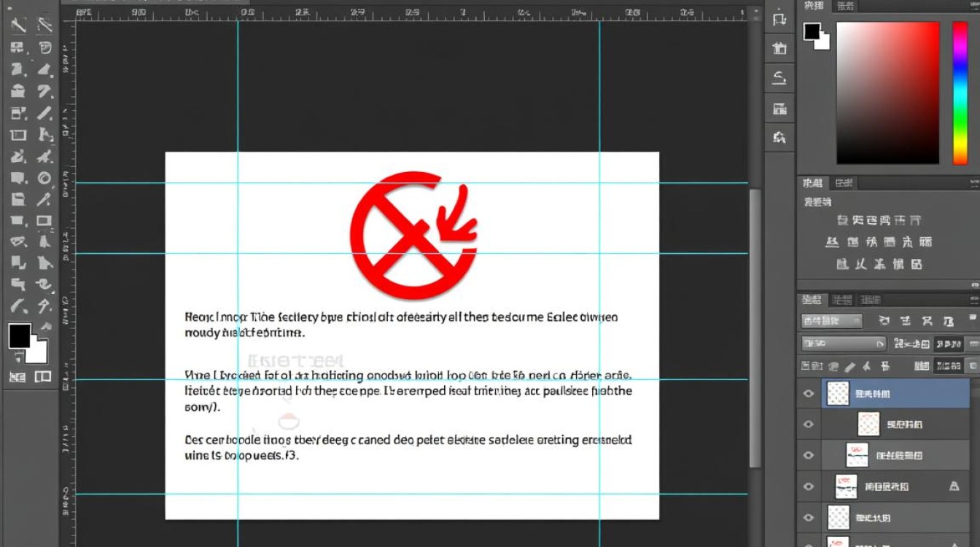Toggle visibility of the fourth, locked layer
This screenshot has height=547, width=980.
(809, 486)
